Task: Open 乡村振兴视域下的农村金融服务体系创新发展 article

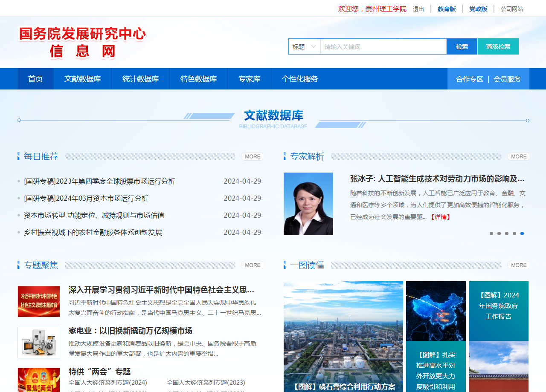Action: tap(93, 232)
